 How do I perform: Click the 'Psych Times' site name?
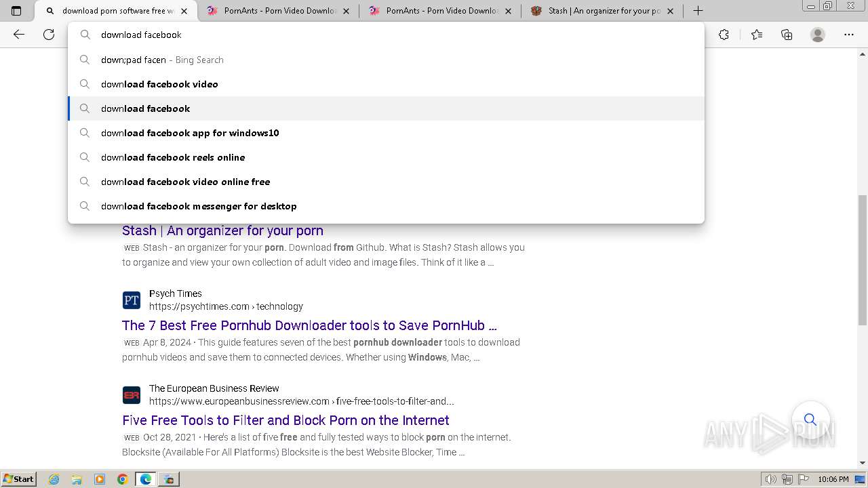(x=176, y=293)
